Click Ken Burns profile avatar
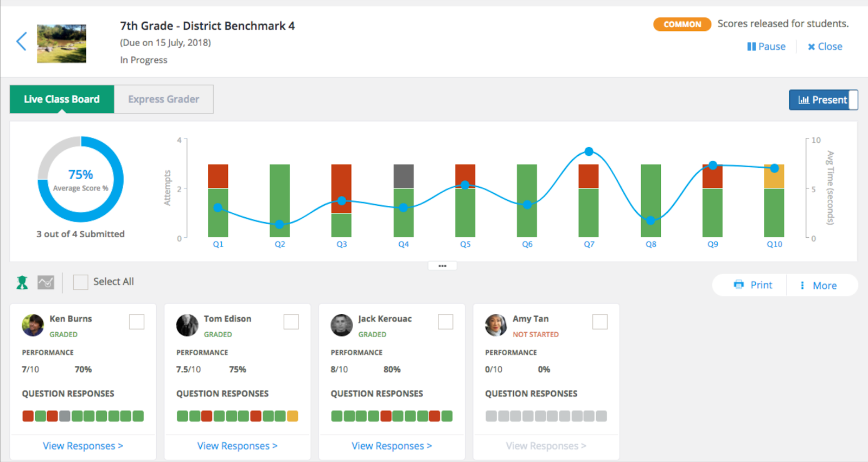Screen dimensions: 868x462 33,325
